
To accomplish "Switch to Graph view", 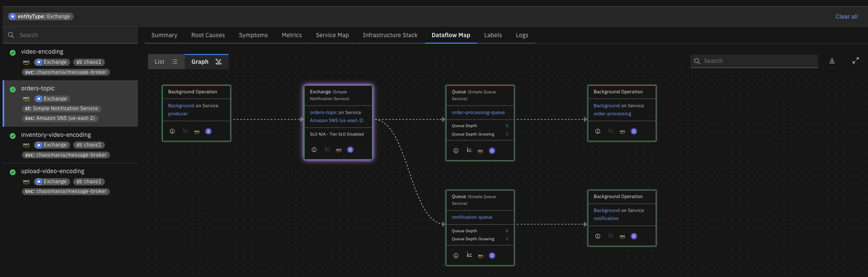I will pyautogui.click(x=206, y=62).
